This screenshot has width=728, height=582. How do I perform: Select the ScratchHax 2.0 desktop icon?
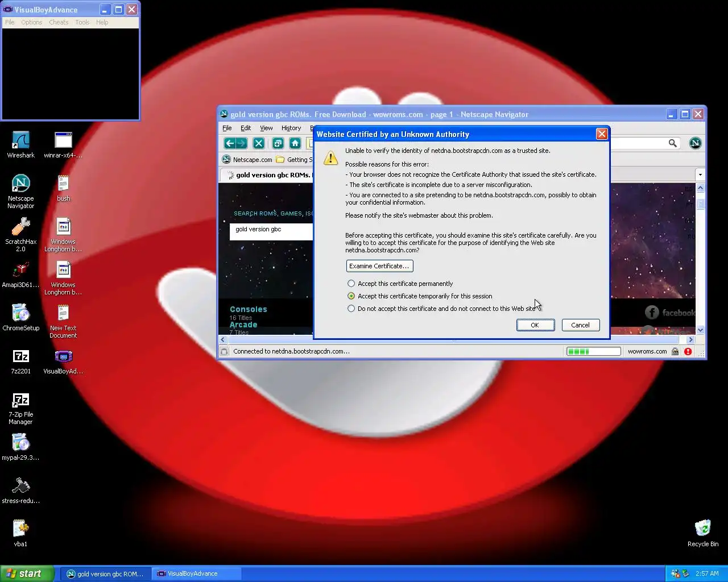click(x=21, y=235)
